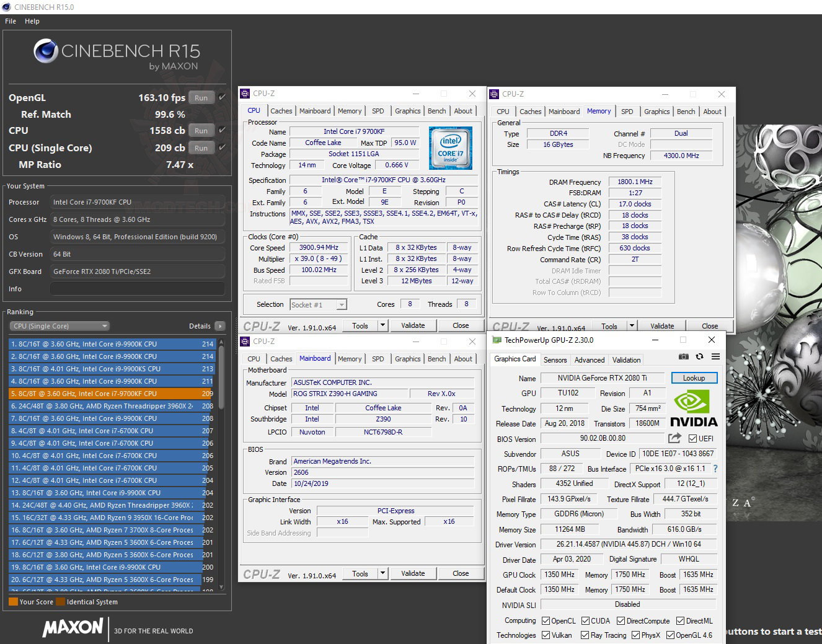Select the highlighted Intel Core i7-9700KF ranking row
822x644 pixels.
click(112, 394)
